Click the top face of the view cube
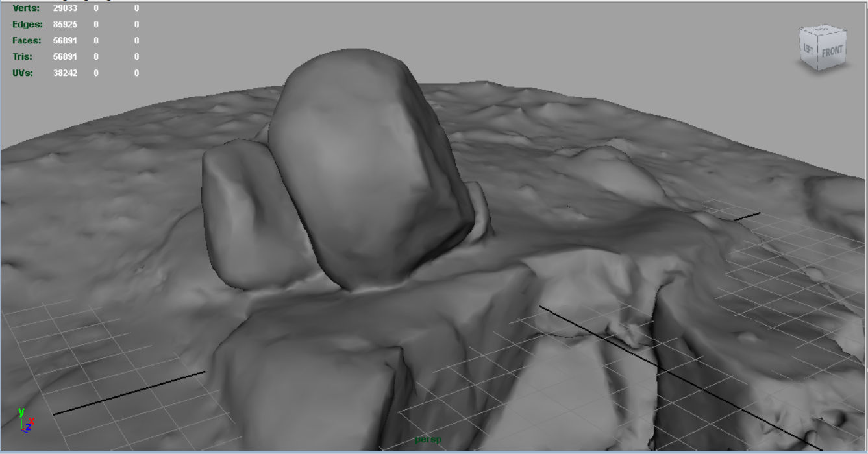 pyautogui.click(x=823, y=30)
